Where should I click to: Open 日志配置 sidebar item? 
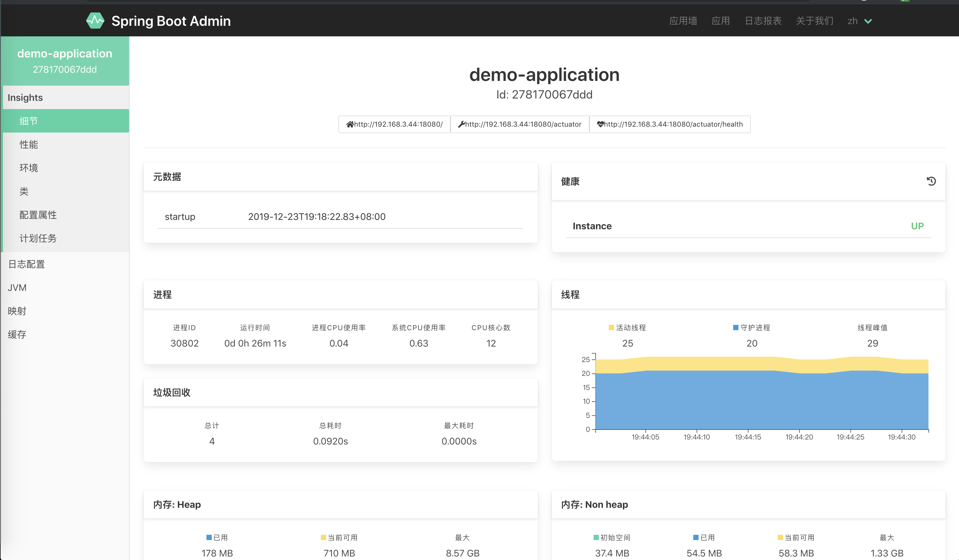pyautogui.click(x=27, y=264)
